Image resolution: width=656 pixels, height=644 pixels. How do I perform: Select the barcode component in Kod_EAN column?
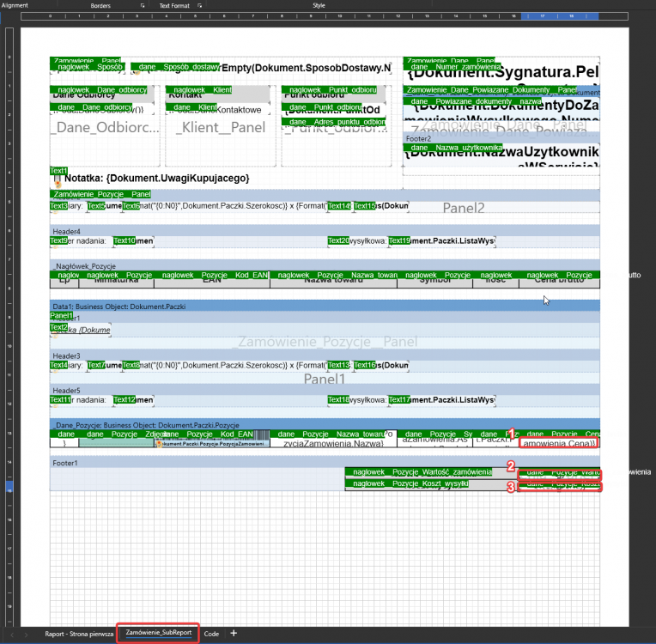click(x=262, y=434)
